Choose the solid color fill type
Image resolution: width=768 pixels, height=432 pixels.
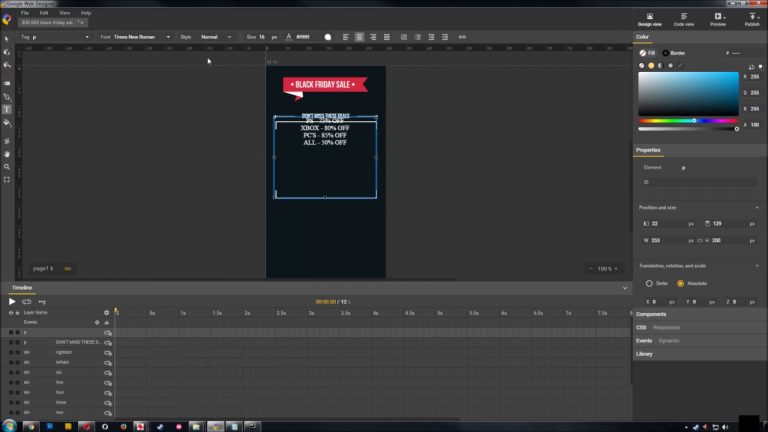click(x=651, y=65)
